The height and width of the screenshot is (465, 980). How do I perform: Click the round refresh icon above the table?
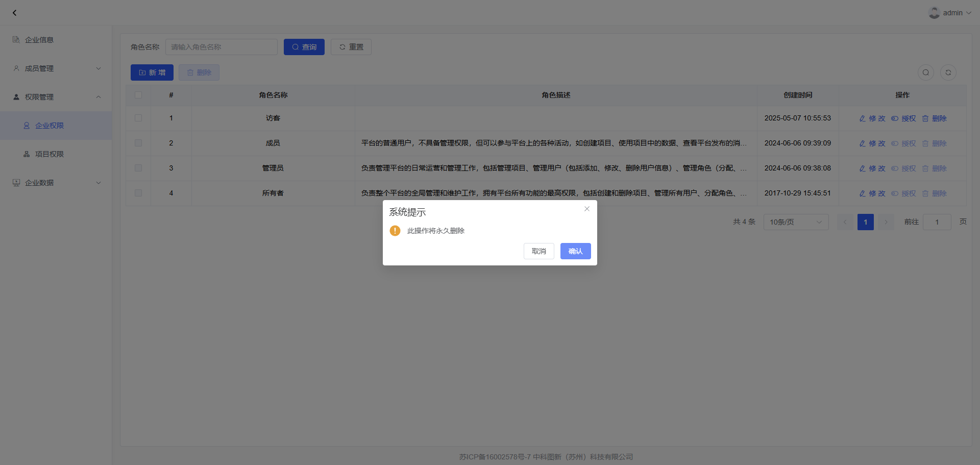coord(948,72)
